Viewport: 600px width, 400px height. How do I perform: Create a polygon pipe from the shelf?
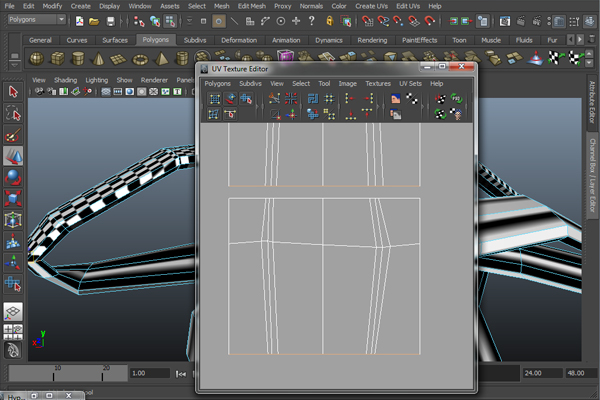click(x=182, y=59)
